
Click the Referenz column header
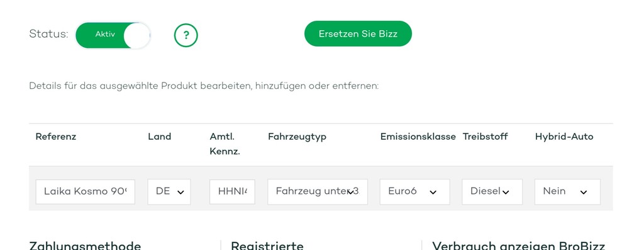click(56, 137)
